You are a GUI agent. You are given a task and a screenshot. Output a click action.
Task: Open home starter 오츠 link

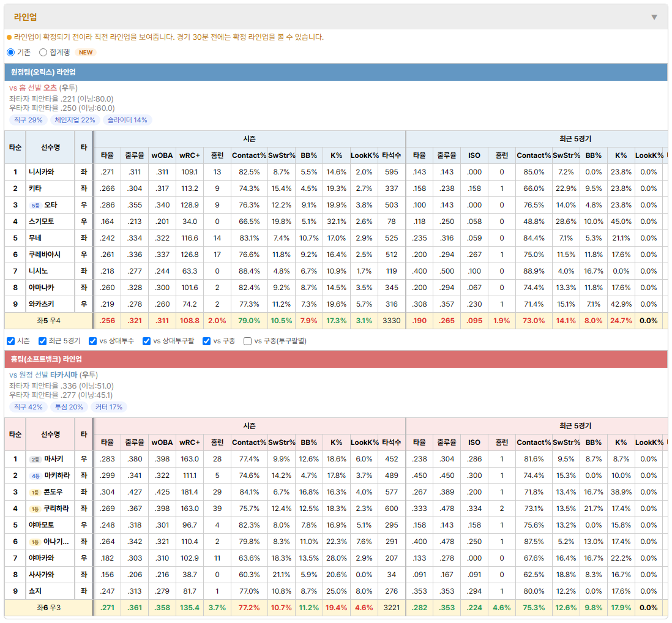[50, 88]
